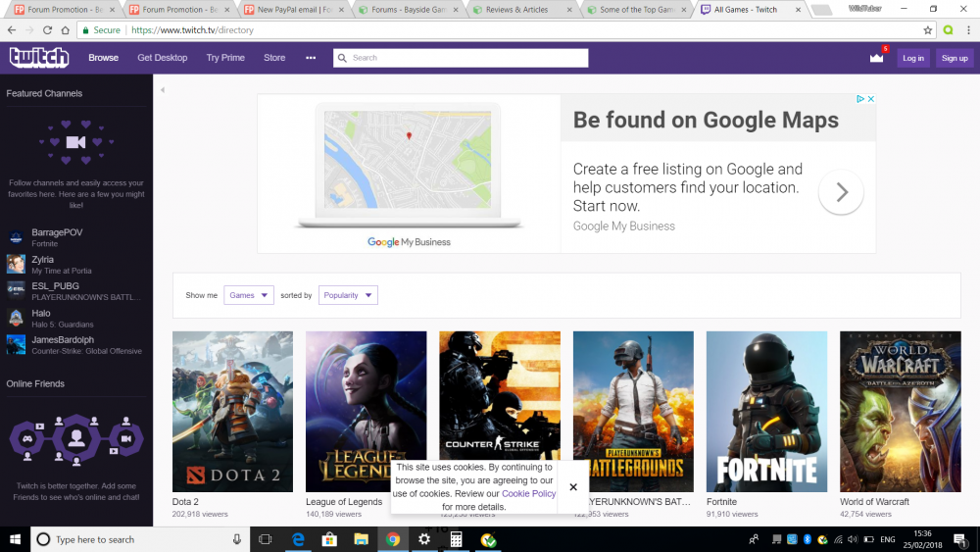The width and height of the screenshot is (980, 552).
Task: Open the Games dropdown filter
Action: coord(249,295)
